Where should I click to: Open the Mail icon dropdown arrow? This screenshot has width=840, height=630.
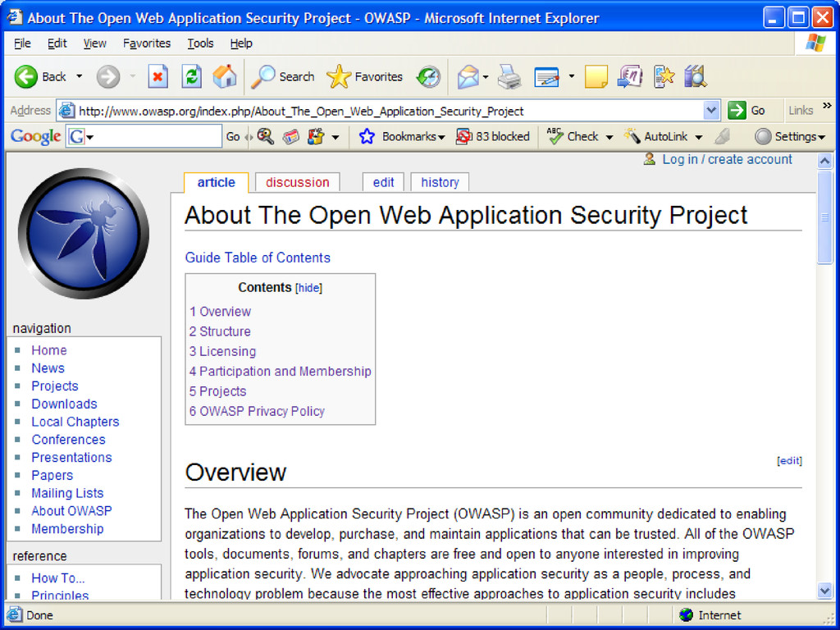click(x=486, y=77)
